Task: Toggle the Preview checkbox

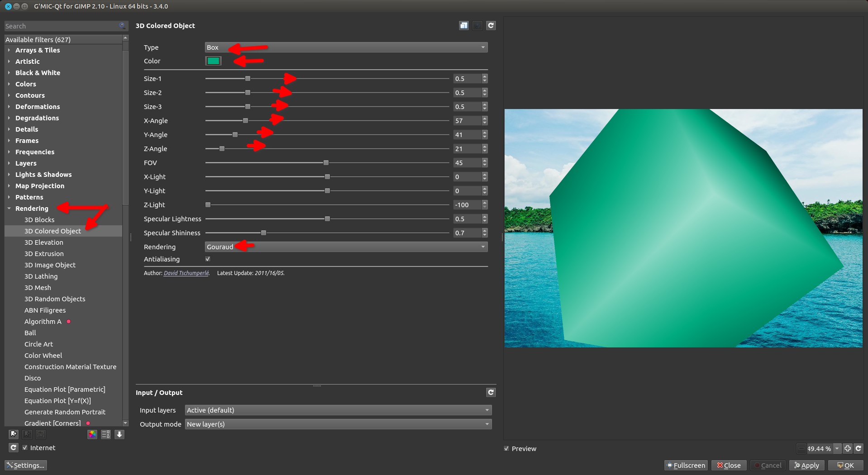Action: click(506, 448)
